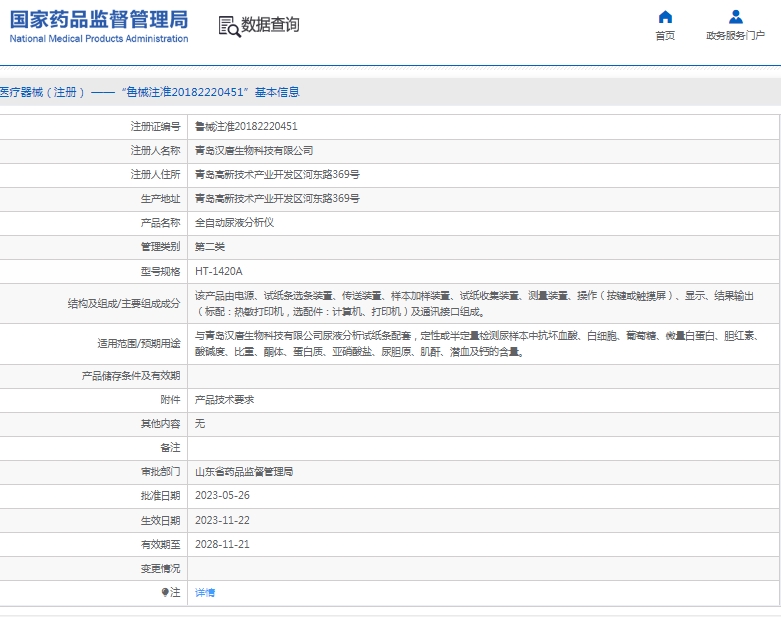Click National Medical Products Administration subtitle
781x617 pixels.
click(x=99, y=39)
